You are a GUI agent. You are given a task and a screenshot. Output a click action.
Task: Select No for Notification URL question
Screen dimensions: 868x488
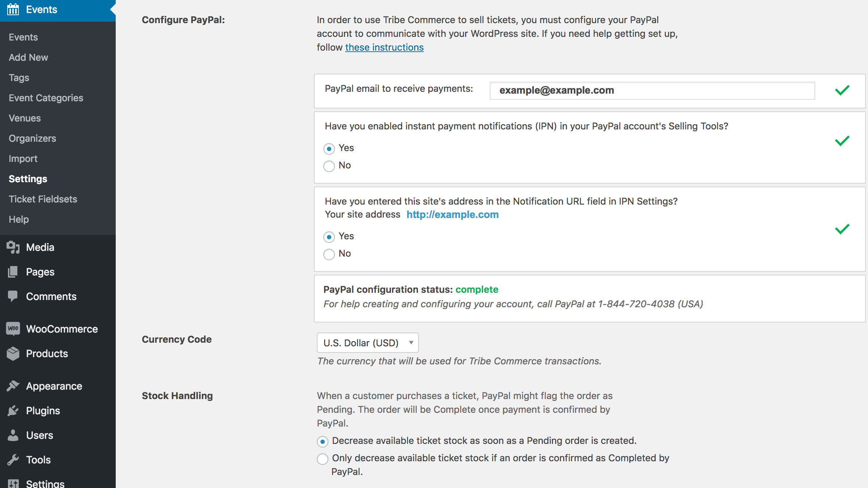pos(329,254)
